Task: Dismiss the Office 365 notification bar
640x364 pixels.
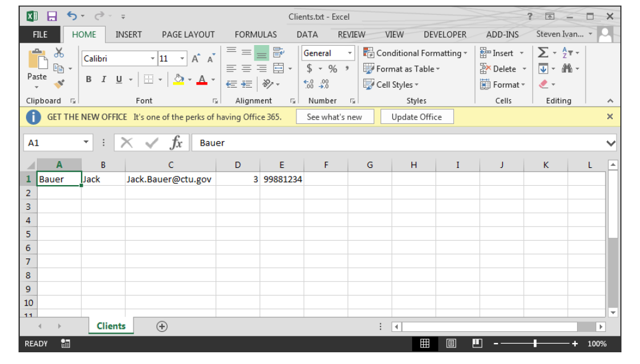Action: pos(610,117)
